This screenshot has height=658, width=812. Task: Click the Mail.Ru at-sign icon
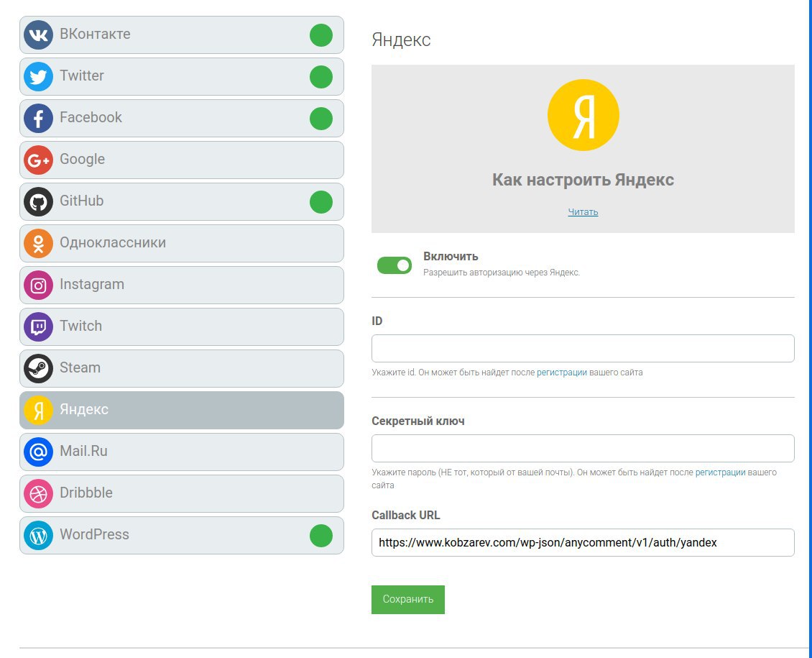coord(38,452)
